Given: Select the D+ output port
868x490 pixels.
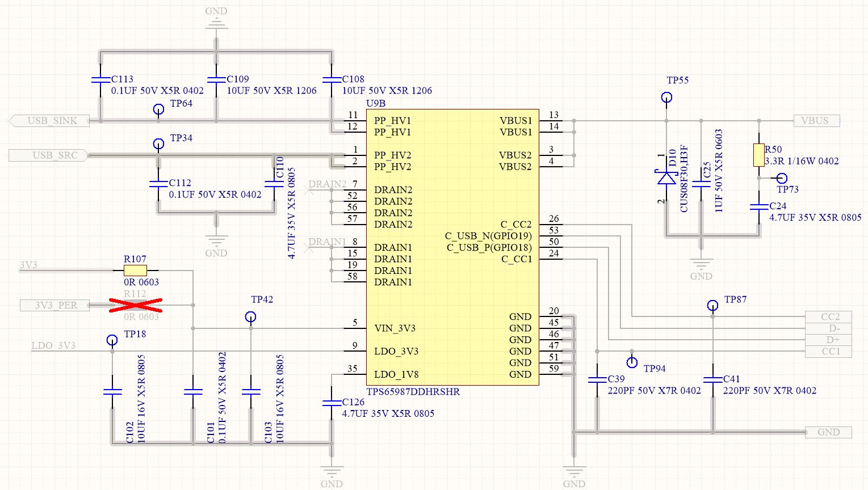Looking at the screenshot, I should tap(829, 340).
